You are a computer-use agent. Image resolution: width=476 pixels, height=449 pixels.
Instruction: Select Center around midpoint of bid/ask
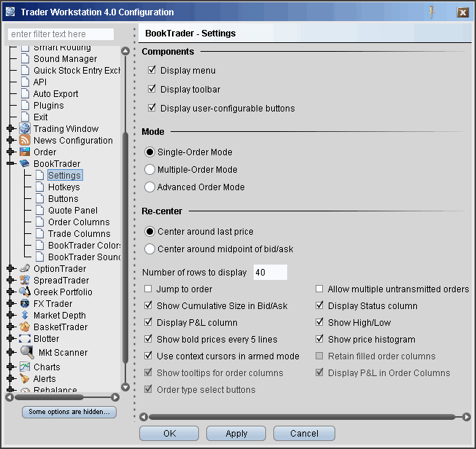[149, 249]
